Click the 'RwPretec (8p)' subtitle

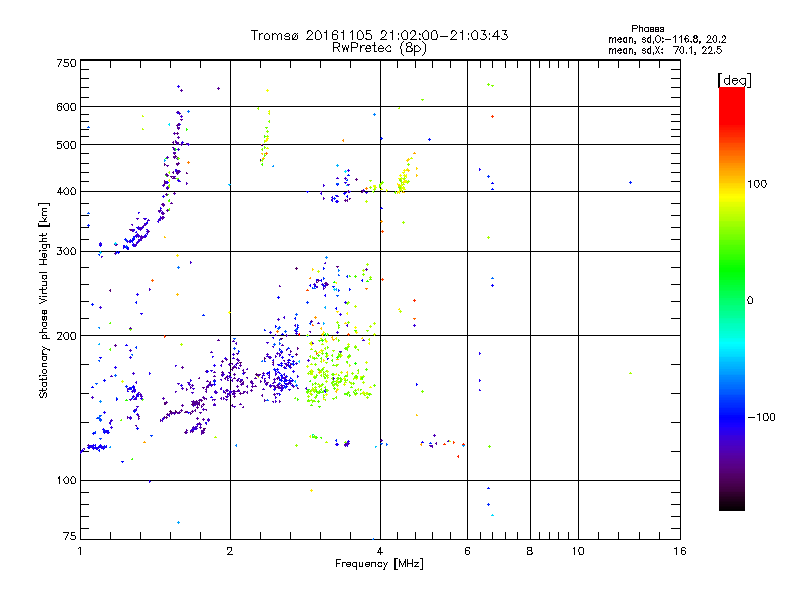379,48
